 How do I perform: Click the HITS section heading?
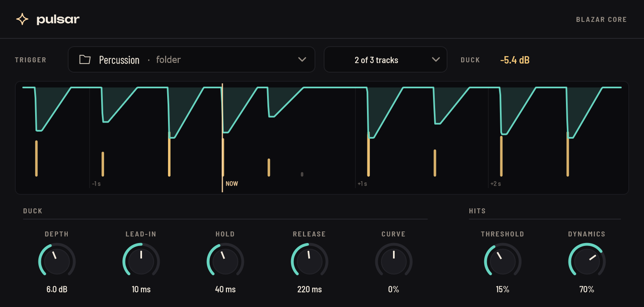pos(477,211)
